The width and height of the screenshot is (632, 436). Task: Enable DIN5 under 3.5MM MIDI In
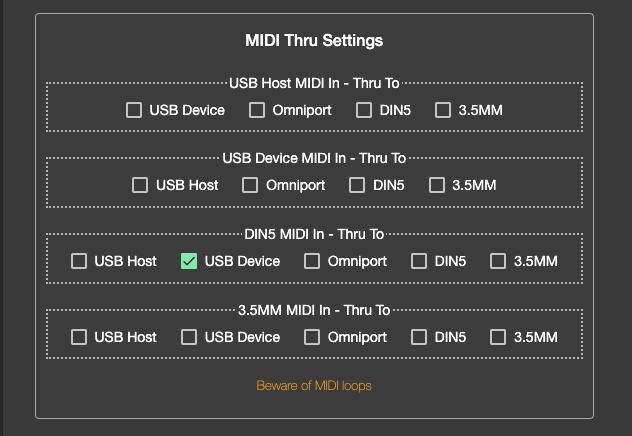coord(419,337)
